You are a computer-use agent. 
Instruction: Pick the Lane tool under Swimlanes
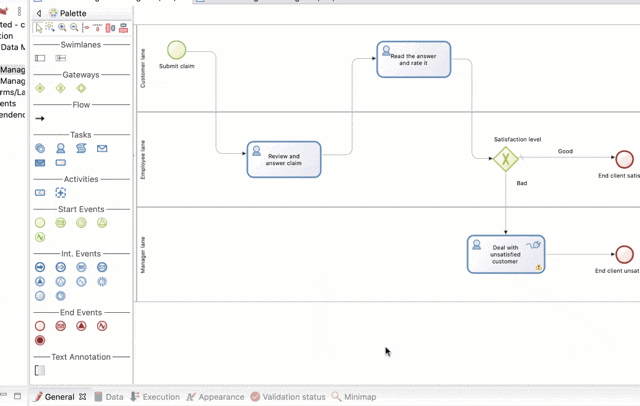60,59
